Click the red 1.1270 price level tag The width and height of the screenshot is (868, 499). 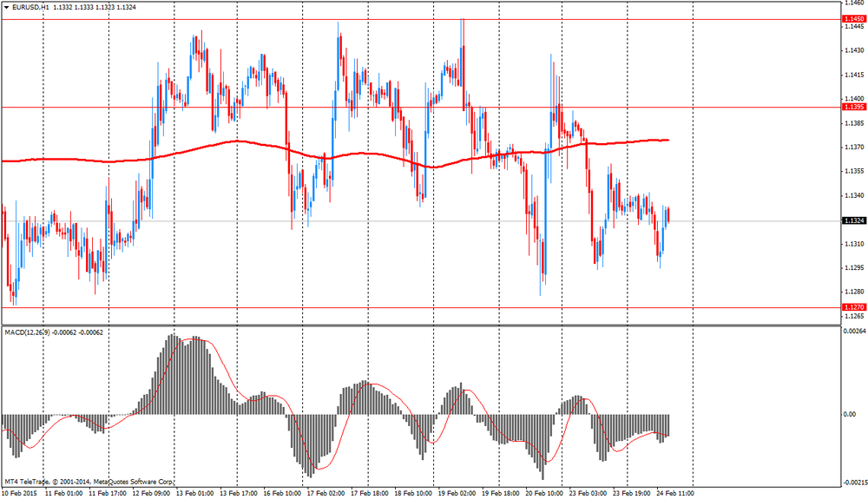(852, 307)
